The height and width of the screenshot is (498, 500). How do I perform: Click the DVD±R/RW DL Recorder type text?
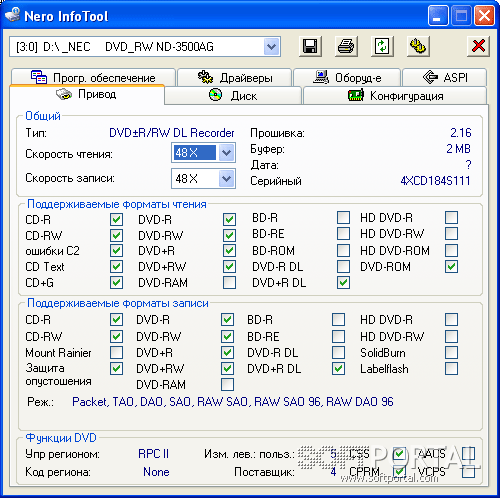click(172, 133)
